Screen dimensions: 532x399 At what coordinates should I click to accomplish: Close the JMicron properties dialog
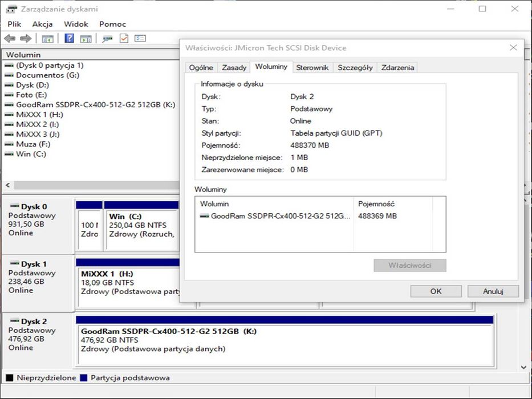point(513,47)
